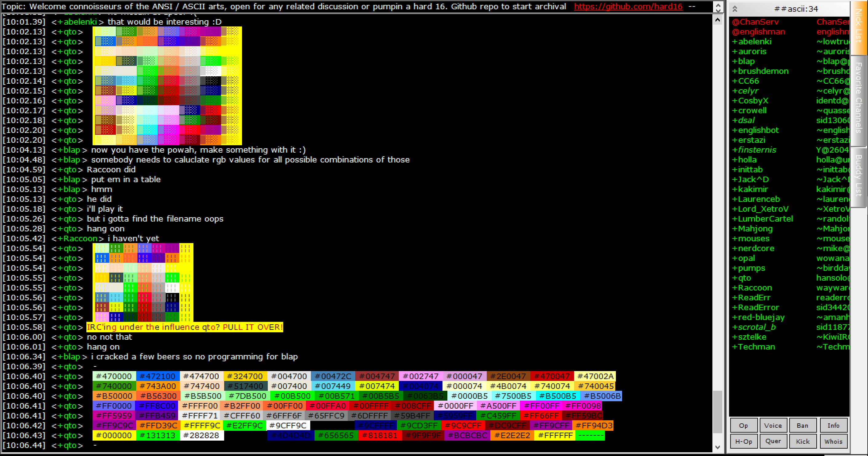
Task: Select @englishman in nick list
Action: (758, 32)
